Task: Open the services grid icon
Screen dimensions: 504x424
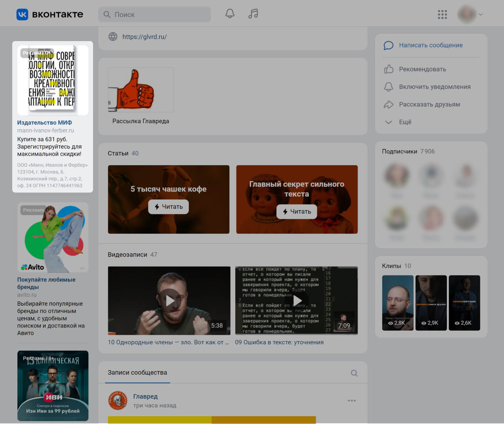Action: [x=442, y=14]
